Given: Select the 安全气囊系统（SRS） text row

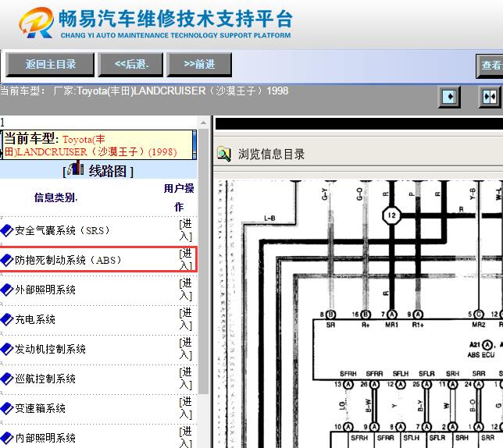Looking at the screenshot, I should point(62,231).
